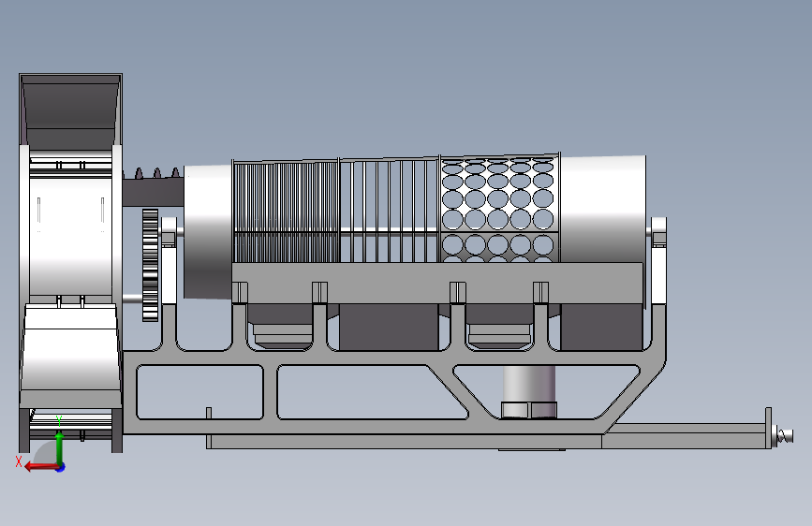Pick the large dark collection bin below wide slots
812x526 pixels.
[389, 327]
